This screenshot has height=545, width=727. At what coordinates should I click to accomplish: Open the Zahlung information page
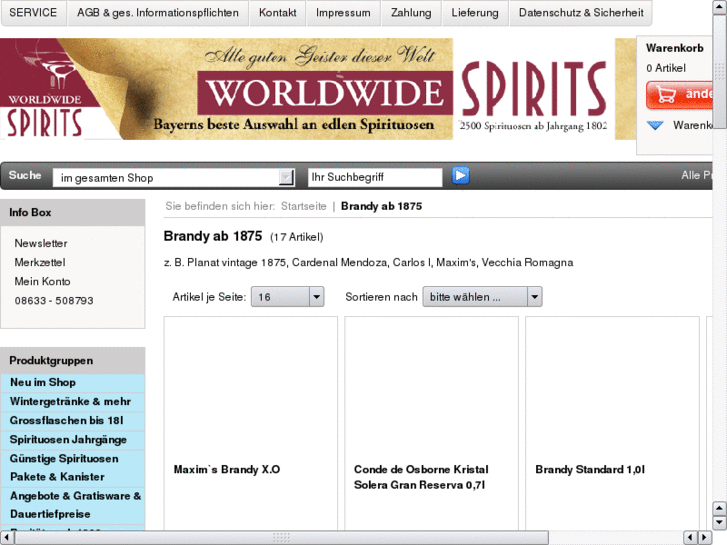411,13
